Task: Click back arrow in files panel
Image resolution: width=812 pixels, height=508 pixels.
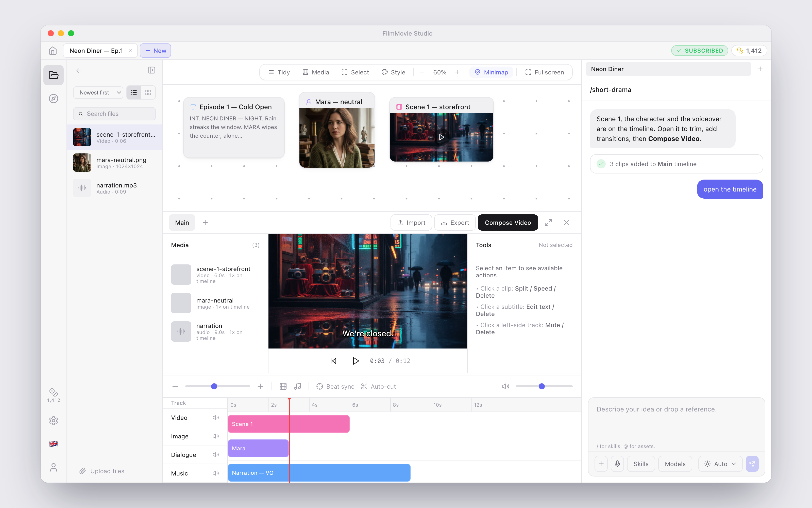Action: (x=78, y=71)
